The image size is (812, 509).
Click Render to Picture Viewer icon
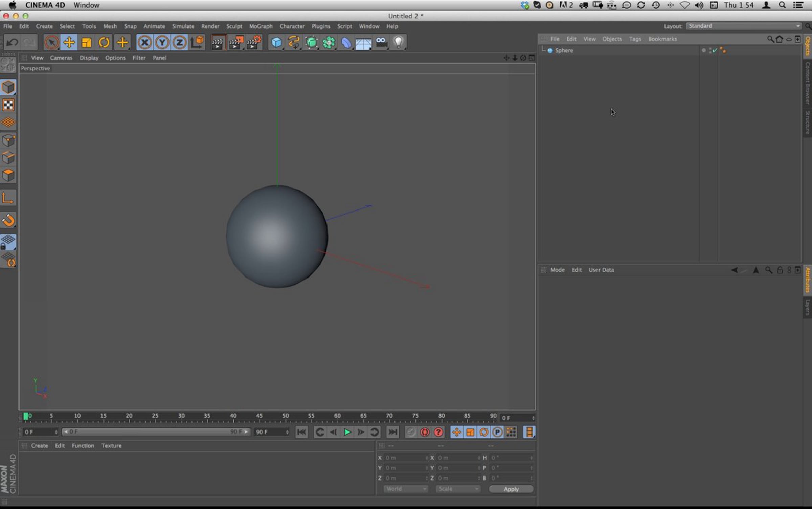click(235, 42)
